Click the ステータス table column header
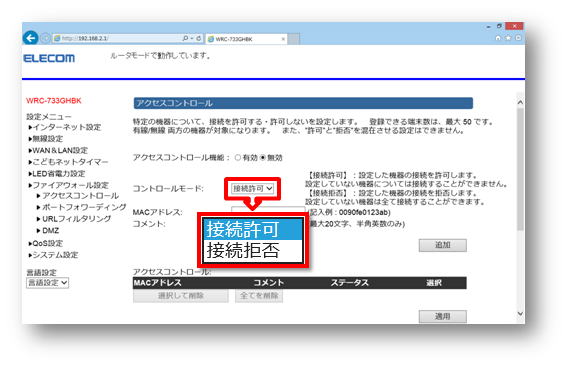The image size is (567, 366). [349, 283]
